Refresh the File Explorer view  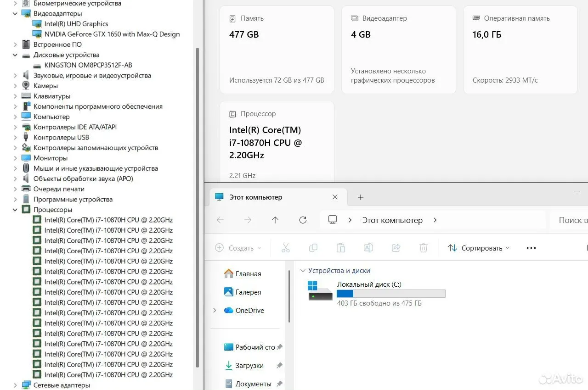pos(303,220)
